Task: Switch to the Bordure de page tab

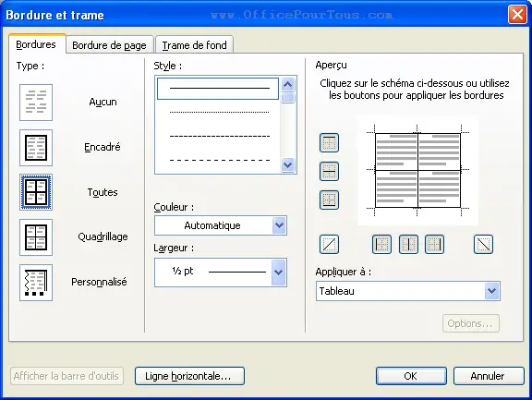Action: click(109, 45)
